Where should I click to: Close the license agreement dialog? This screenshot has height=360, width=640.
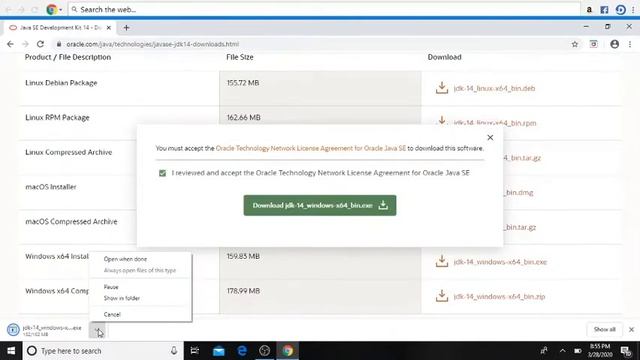click(x=490, y=138)
